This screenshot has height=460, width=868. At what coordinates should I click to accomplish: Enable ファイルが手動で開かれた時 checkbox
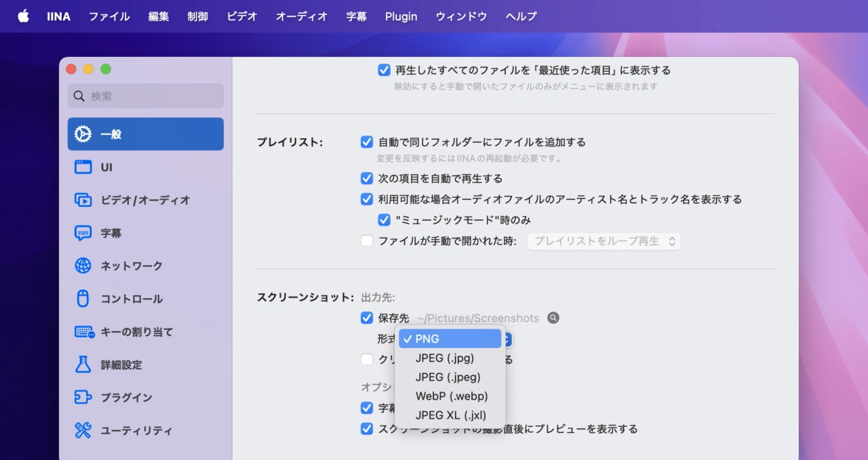pyautogui.click(x=367, y=241)
